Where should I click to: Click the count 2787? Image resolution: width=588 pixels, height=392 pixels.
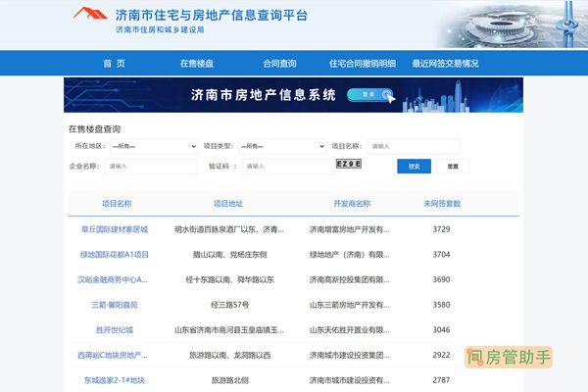tap(441, 380)
